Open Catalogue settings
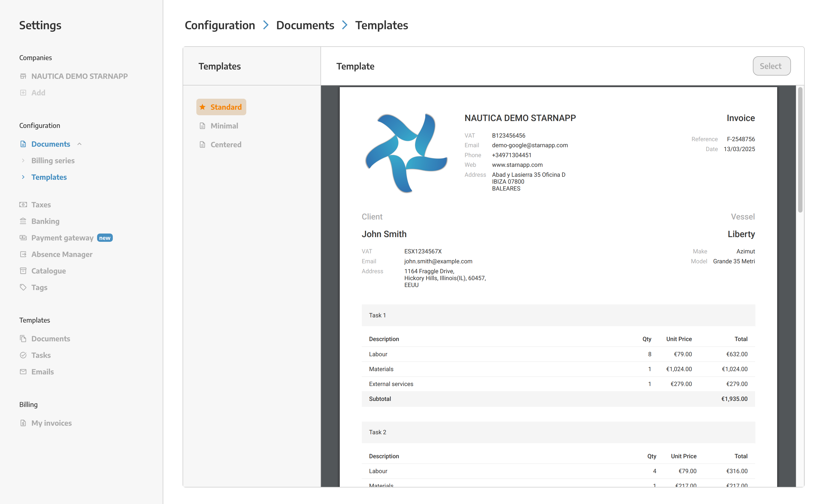 click(x=49, y=271)
